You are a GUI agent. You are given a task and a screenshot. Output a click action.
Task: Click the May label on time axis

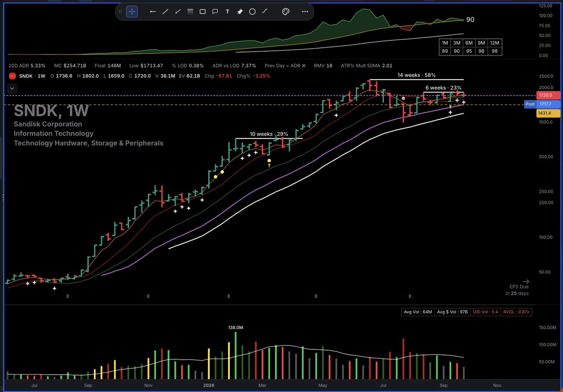point(322,384)
